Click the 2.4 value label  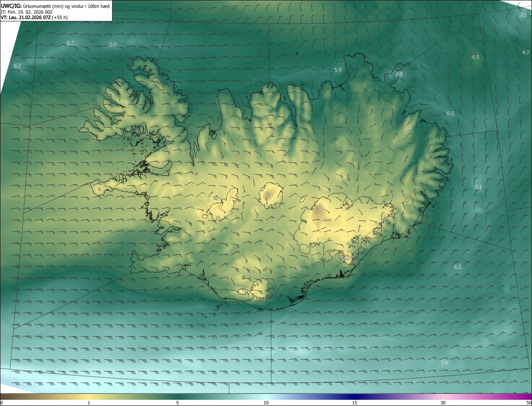408,128
